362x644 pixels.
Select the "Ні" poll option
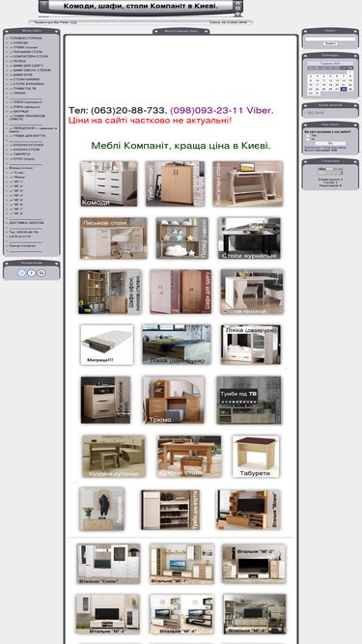tap(308, 140)
